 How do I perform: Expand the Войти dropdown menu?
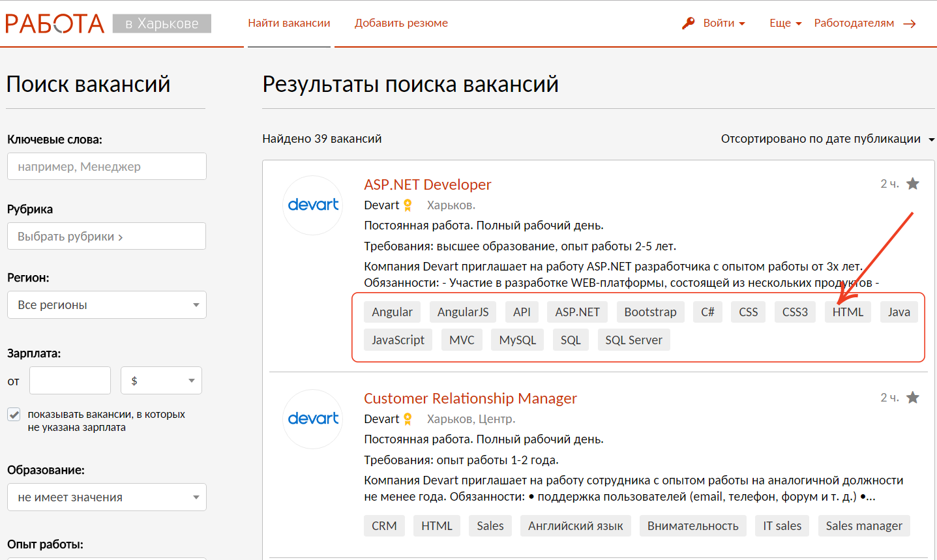(724, 23)
